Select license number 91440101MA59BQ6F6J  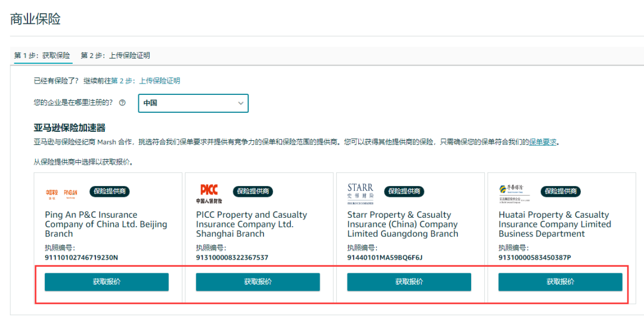[x=385, y=258]
